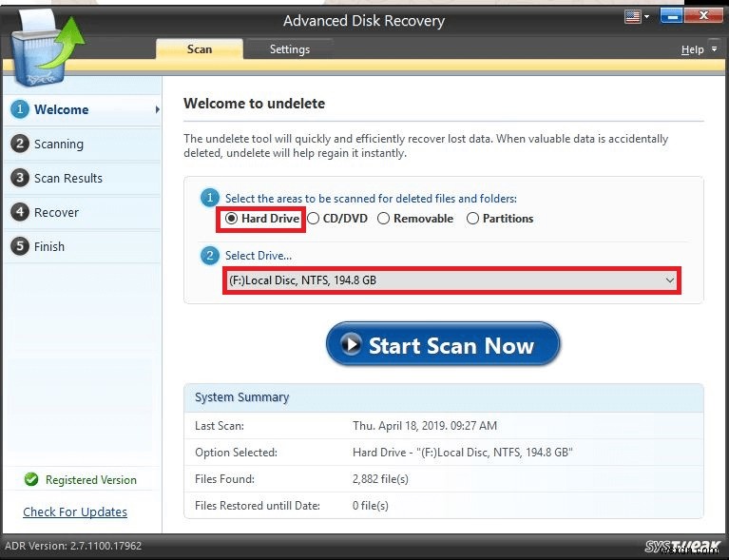Expand the language dropdown arrow next to flag
Screen dimensions: 729x560
click(x=646, y=17)
